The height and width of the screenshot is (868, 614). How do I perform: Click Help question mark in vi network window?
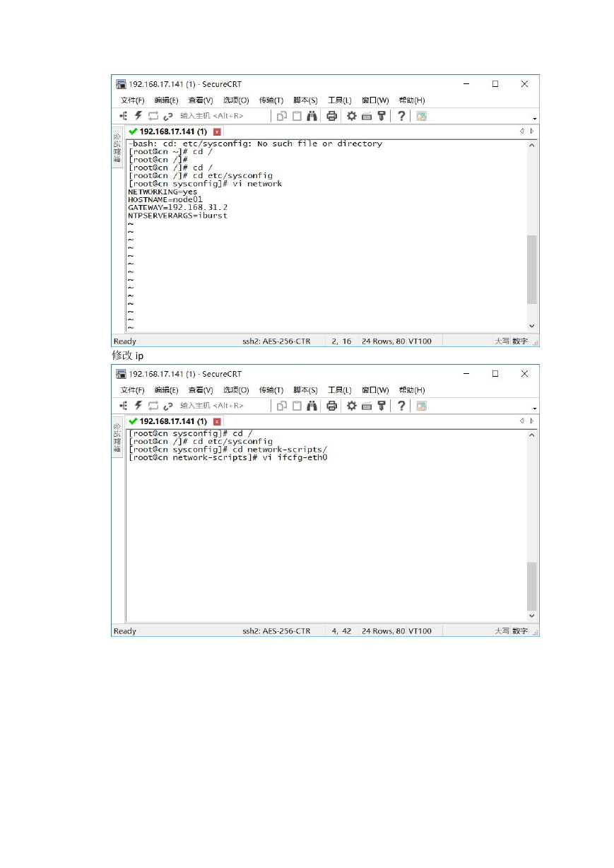coord(401,116)
